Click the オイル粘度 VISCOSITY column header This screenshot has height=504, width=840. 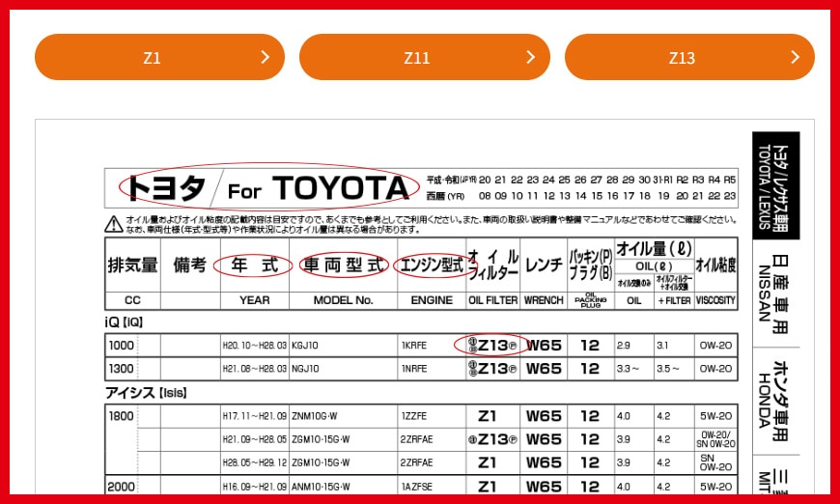coord(715,272)
